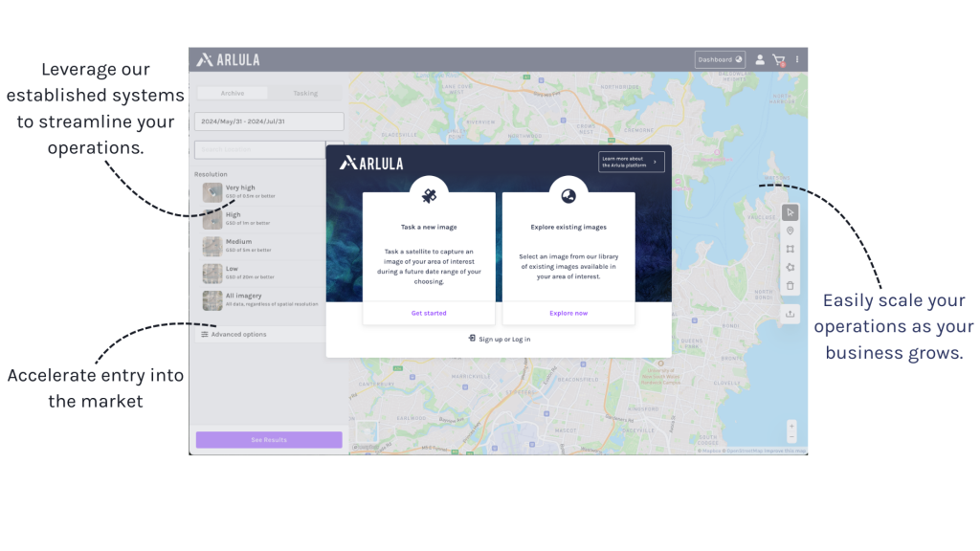Switch to the Archive tab
Screen dimensions: 980x551
[x=231, y=93]
